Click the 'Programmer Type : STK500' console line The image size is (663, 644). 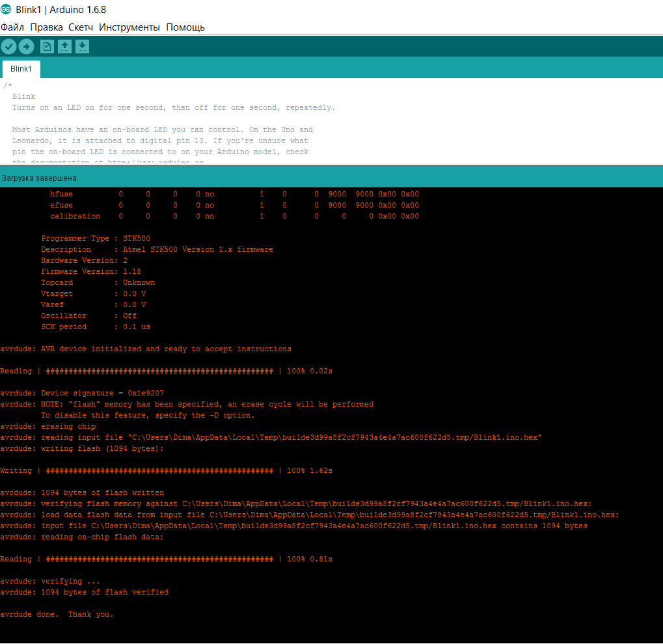tap(96, 239)
